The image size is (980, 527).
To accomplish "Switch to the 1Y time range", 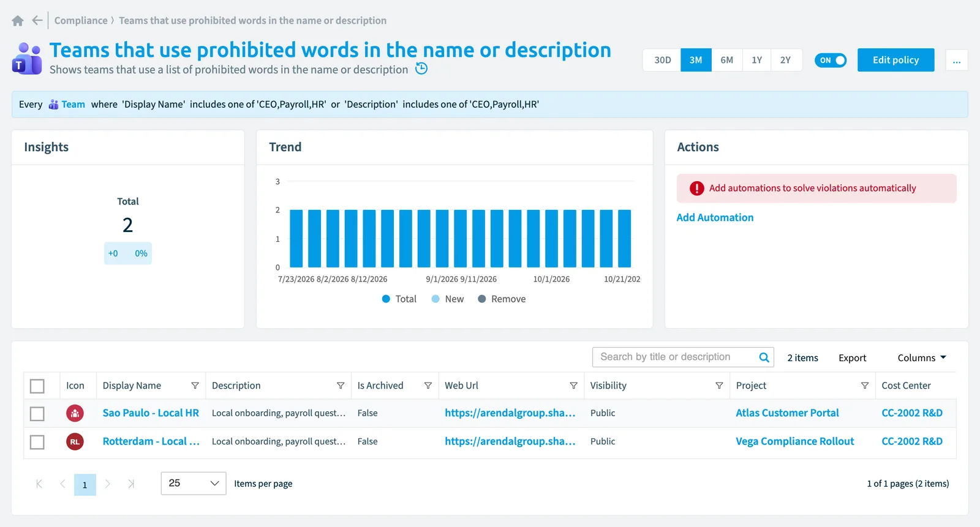I will click(x=757, y=60).
